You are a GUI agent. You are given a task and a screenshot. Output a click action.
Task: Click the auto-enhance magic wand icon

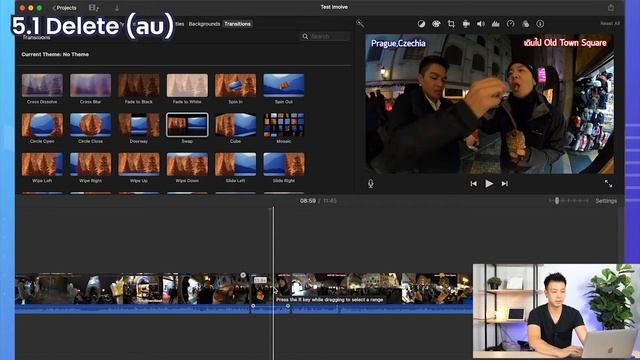pos(360,24)
